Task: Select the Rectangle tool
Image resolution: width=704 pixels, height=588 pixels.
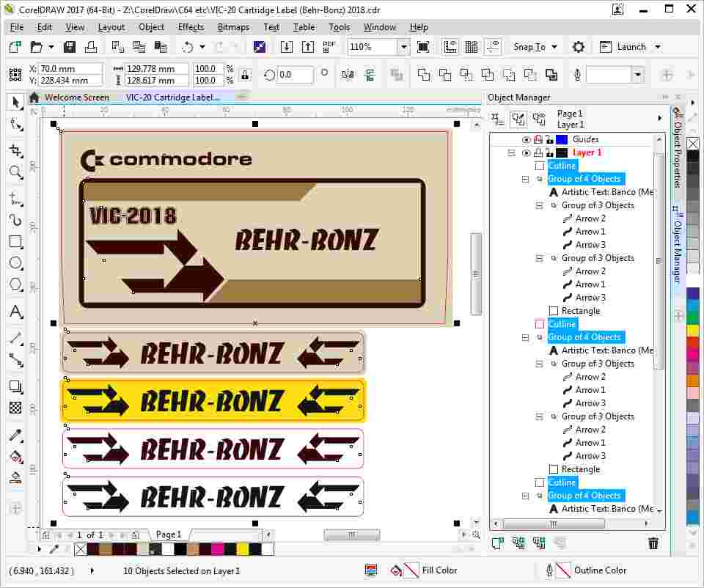Action: coord(15,241)
